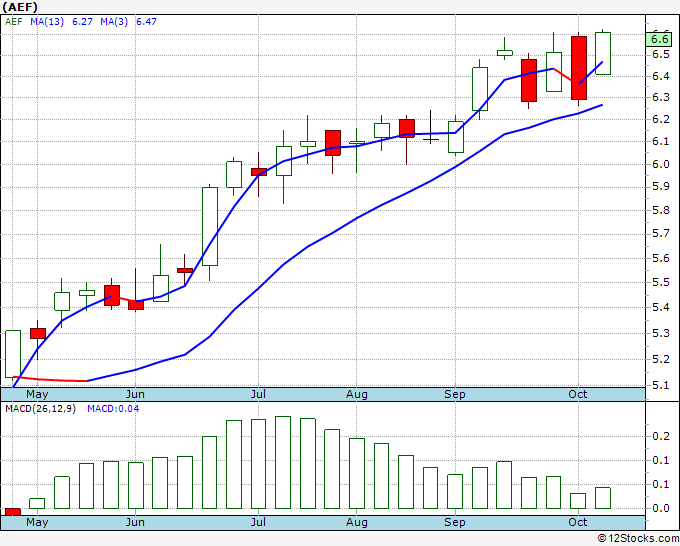Image resolution: width=680 pixels, height=546 pixels.
Task: Click "Oct" on the price chart time axis
Action: pos(578,395)
